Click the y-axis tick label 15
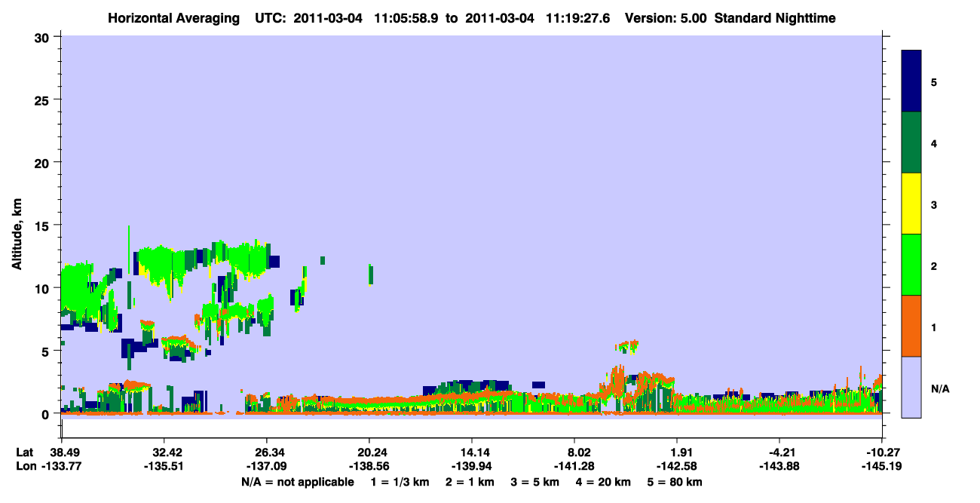Screen dimensions: 980x503 click(44, 225)
